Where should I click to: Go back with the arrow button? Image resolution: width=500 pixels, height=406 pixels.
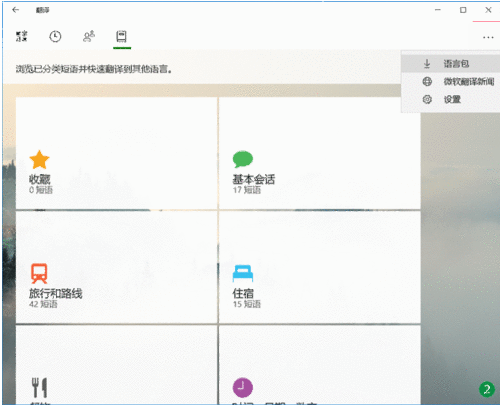coord(15,10)
